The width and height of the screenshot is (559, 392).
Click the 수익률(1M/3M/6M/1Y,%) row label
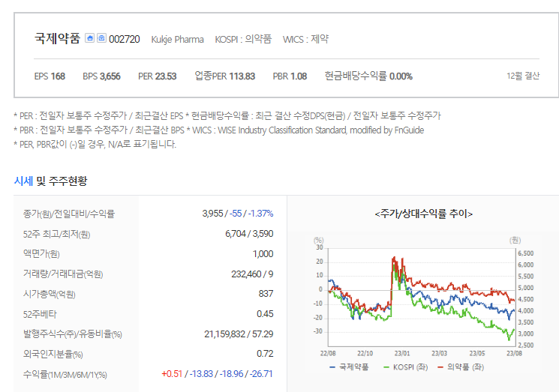coord(65,375)
